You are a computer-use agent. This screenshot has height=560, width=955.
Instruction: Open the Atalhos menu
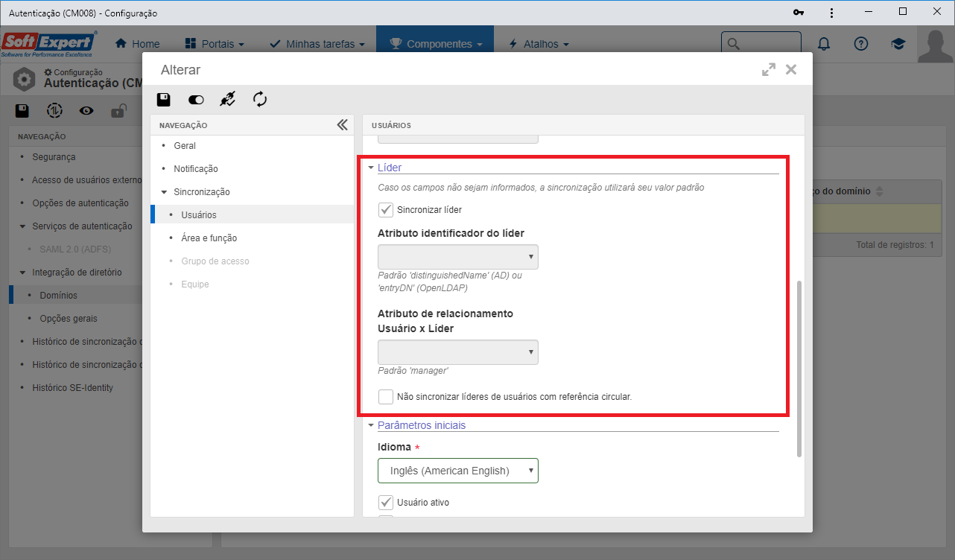[539, 44]
